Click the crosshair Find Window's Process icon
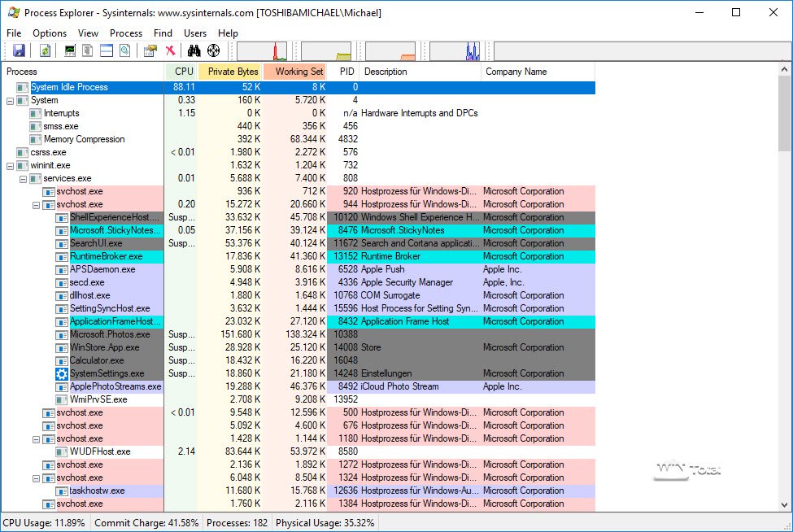 tap(214, 50)
